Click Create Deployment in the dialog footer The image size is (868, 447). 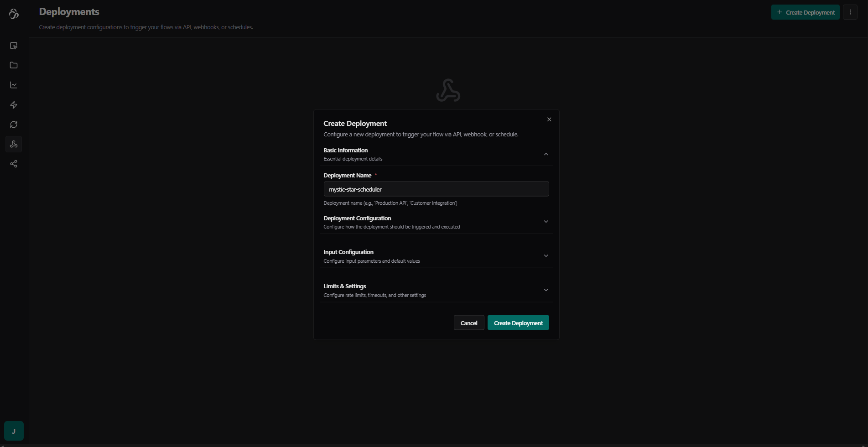pos(518,323)
